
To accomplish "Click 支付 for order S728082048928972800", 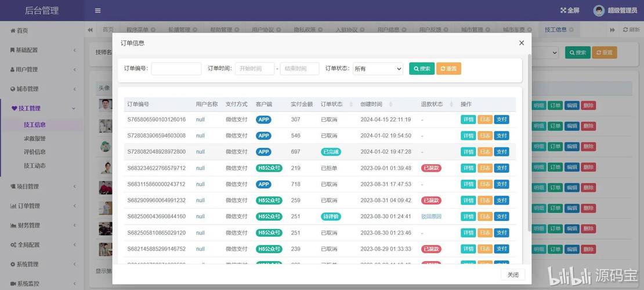I will click(x=501, y=151).
